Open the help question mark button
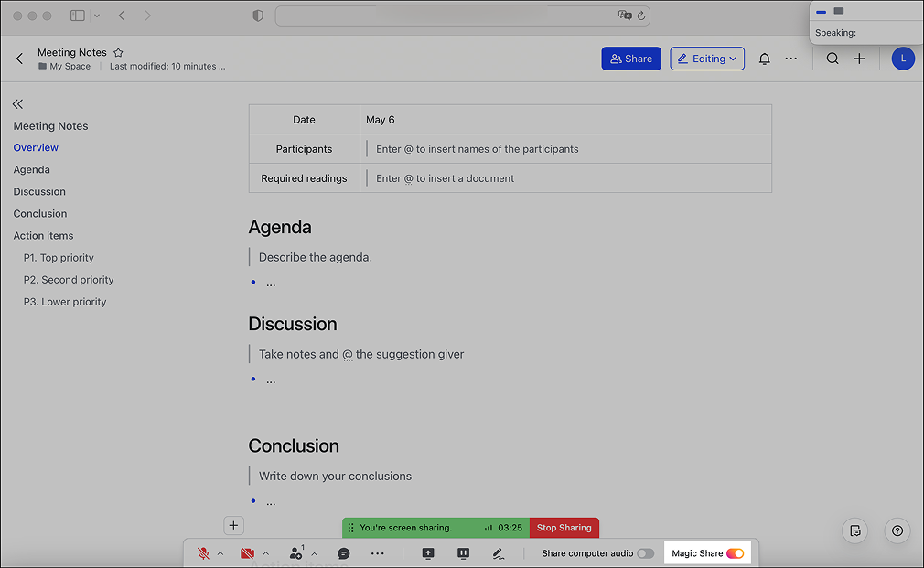Image resolution: width=924 pixels, height=568 pixels. tap(897, 530)
